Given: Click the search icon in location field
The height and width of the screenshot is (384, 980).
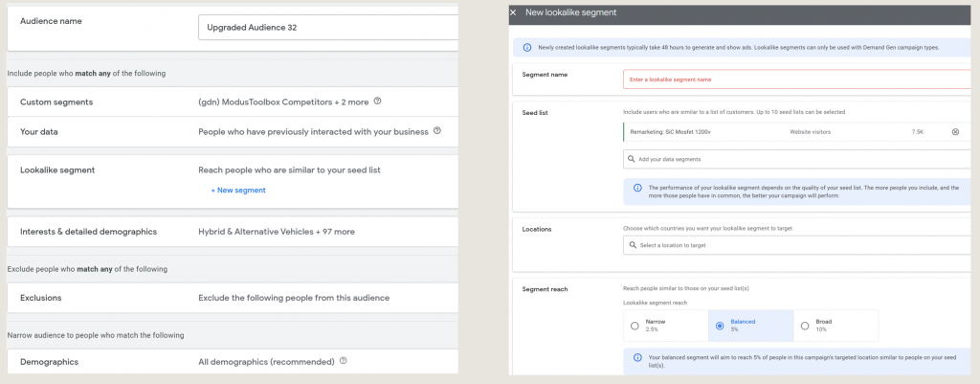Looking at the screenshot, I should point(632,245).
